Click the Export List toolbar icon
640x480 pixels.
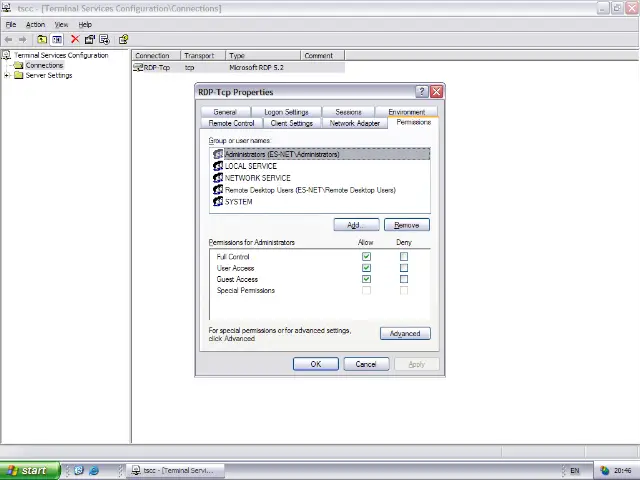tap(104, 40)
